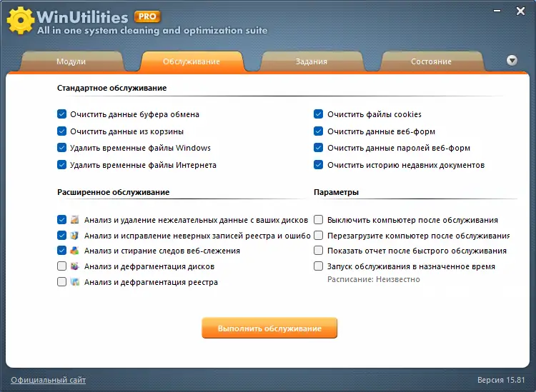This screenshot has height=392, width=536.
Task: Uncheck Очистить файлы cookies
Action: point(318,114)
